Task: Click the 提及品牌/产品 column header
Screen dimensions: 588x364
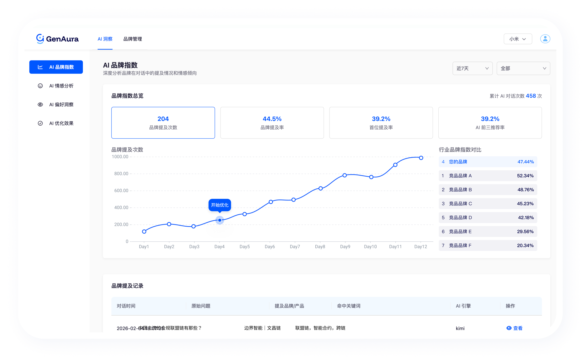Action: [289, 306]
